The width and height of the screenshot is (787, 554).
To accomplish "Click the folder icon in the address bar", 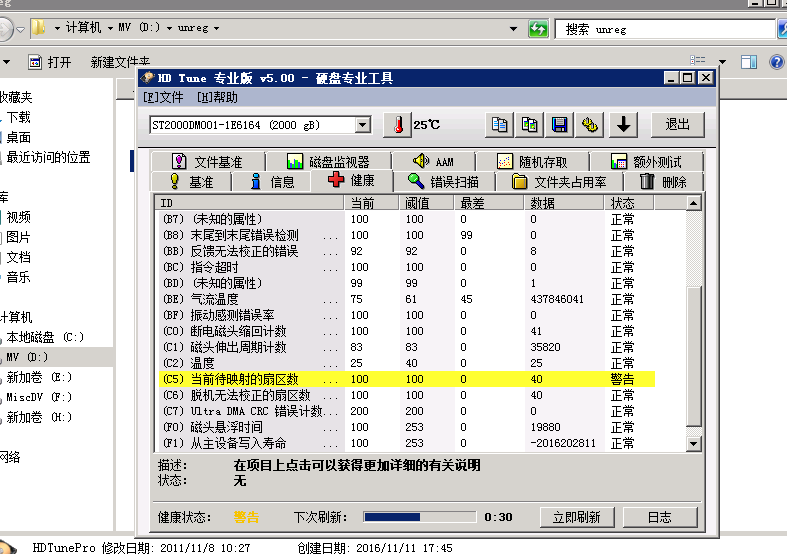I will (39, 28).
